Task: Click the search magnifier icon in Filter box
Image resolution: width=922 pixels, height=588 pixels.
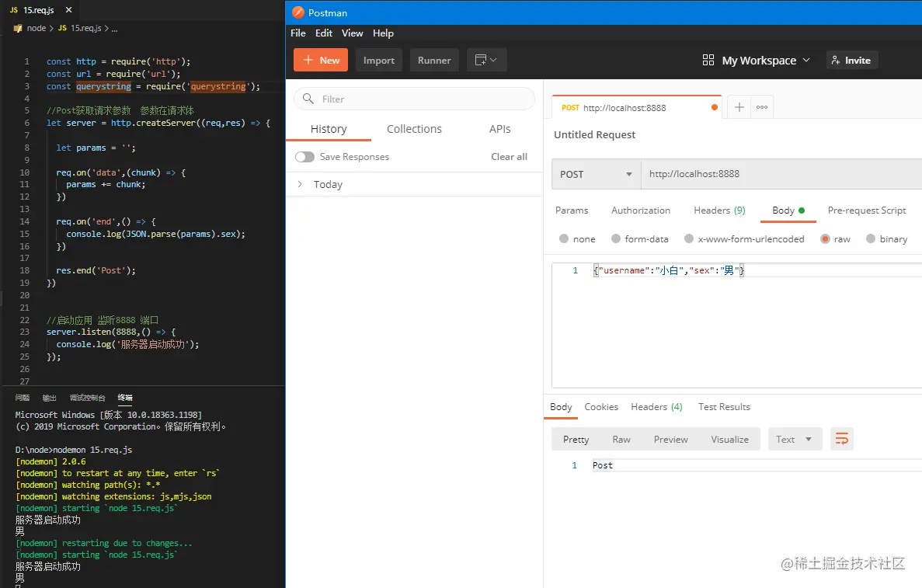Action: [x=308, y=99]
